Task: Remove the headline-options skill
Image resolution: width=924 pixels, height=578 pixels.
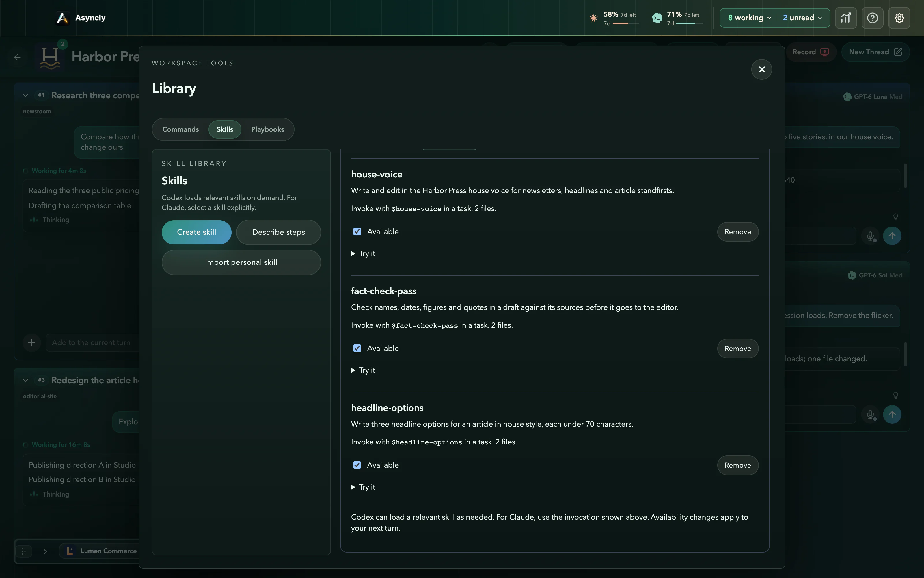Action: [x=738, y=465]
